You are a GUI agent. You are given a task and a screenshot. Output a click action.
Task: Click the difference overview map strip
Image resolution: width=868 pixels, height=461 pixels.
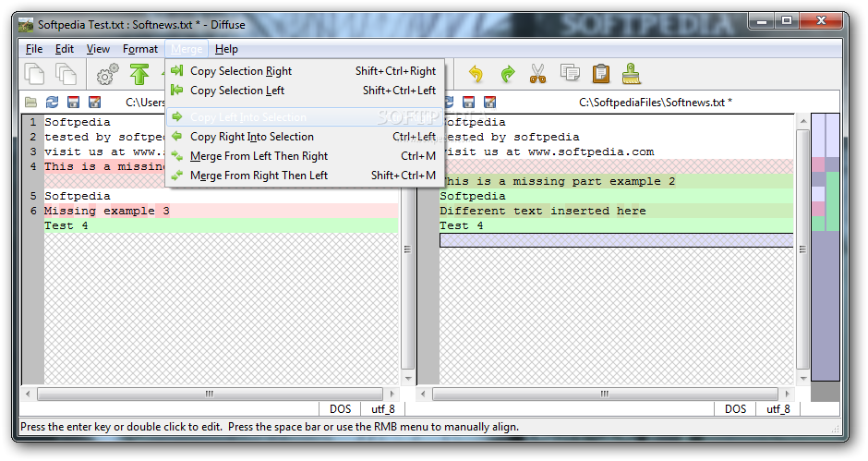tap(825, 247)
